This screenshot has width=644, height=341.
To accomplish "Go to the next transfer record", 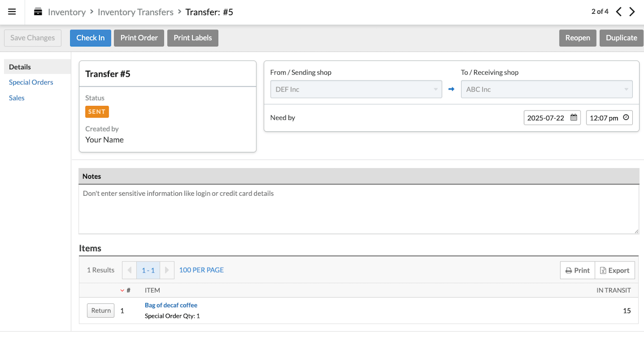I will click(632, 12).
